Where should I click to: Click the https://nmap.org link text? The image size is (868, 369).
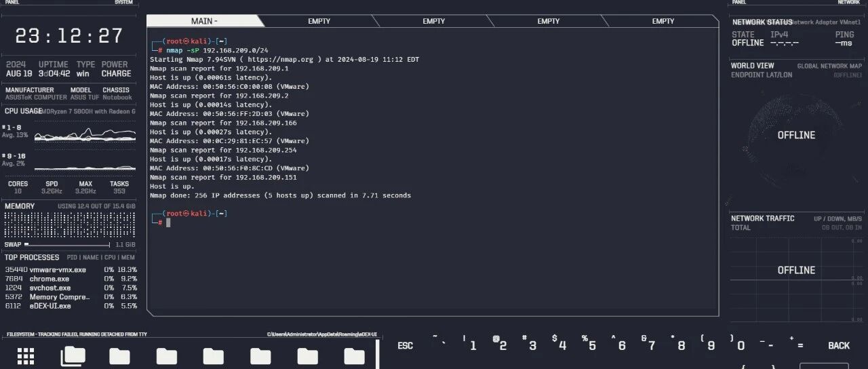[281, 60]
